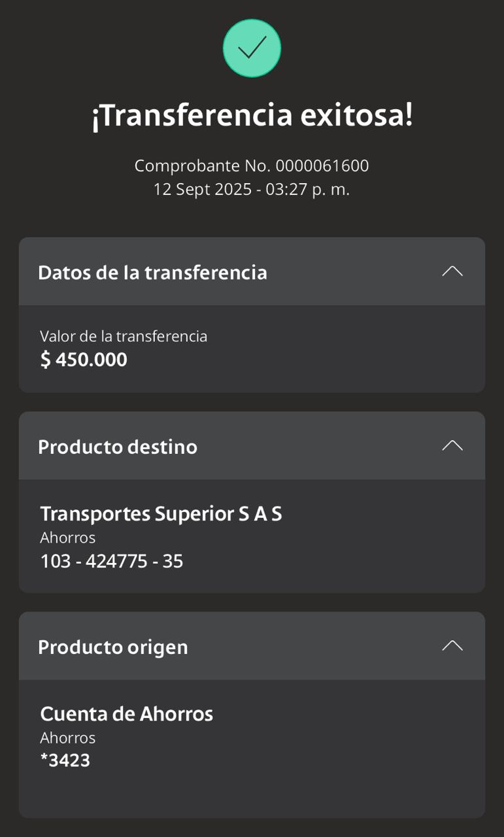504x837 pixels.
Task: Tap the Ahorros type under Cuenta de Ahorros
Action: [68, 738]
